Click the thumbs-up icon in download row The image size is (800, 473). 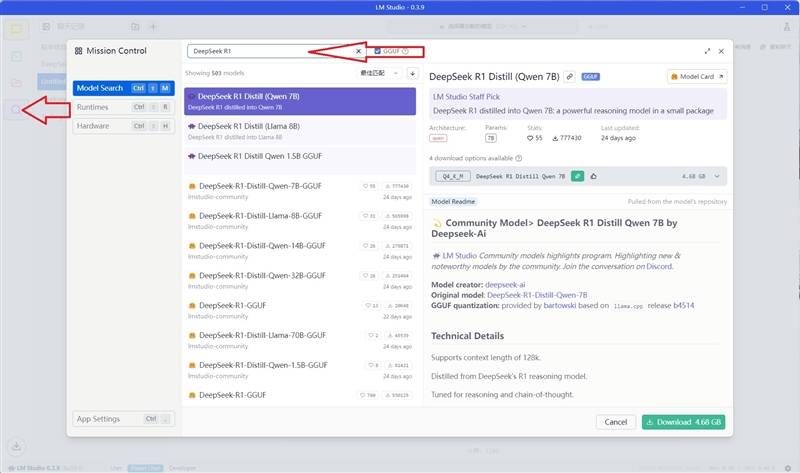click(x=593, y=176)
